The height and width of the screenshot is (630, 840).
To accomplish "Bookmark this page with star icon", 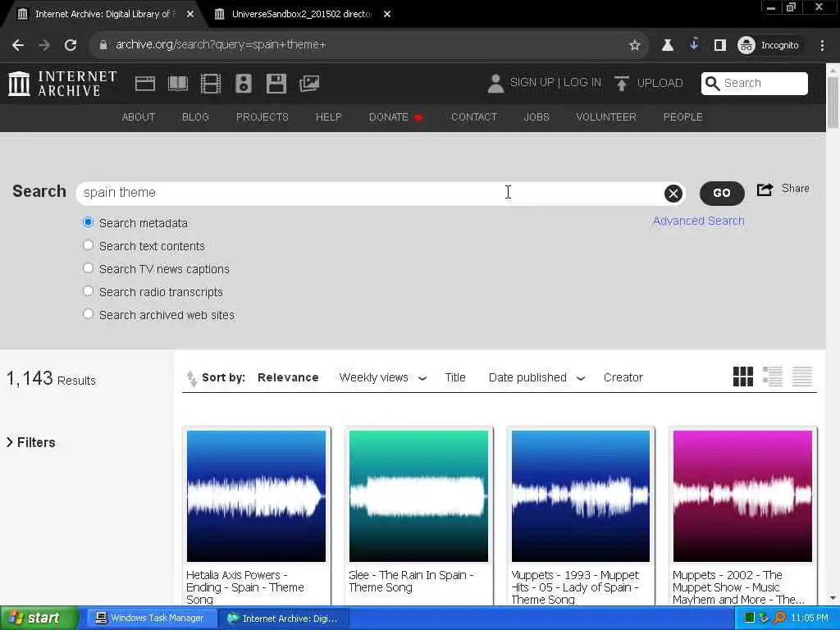I will point(635,45).
